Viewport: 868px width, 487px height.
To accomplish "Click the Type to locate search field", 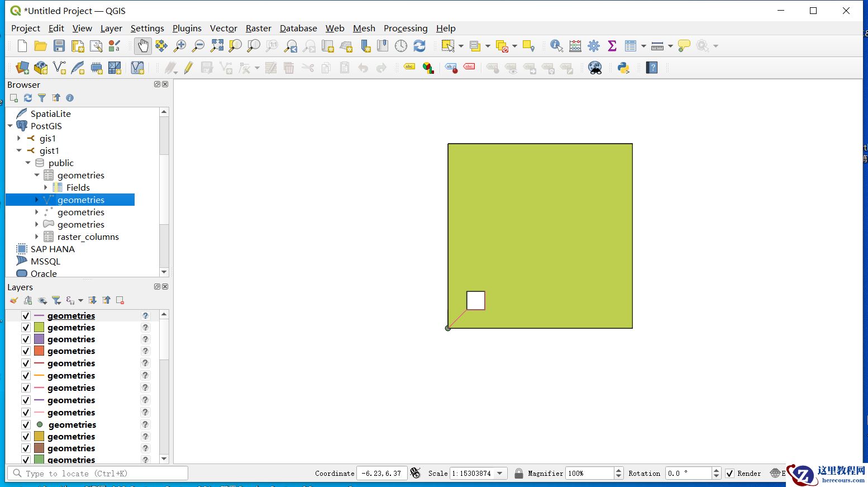I will pyautogui.click(x=98, y=473).
